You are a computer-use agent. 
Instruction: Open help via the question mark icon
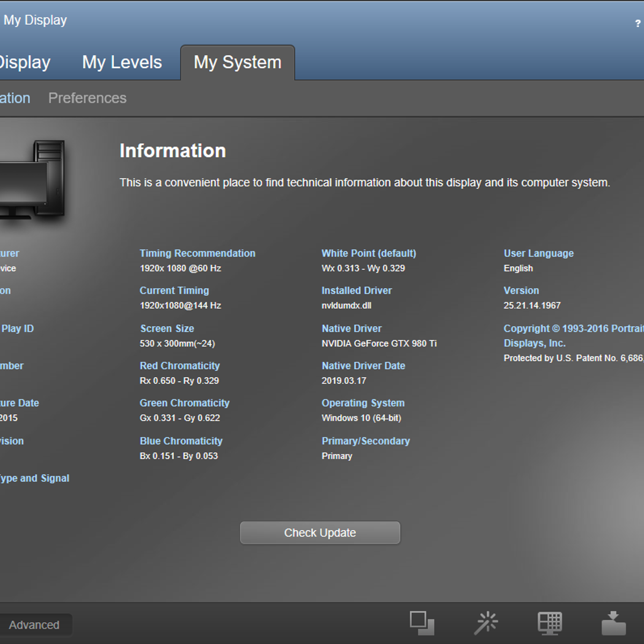[638, 24]
